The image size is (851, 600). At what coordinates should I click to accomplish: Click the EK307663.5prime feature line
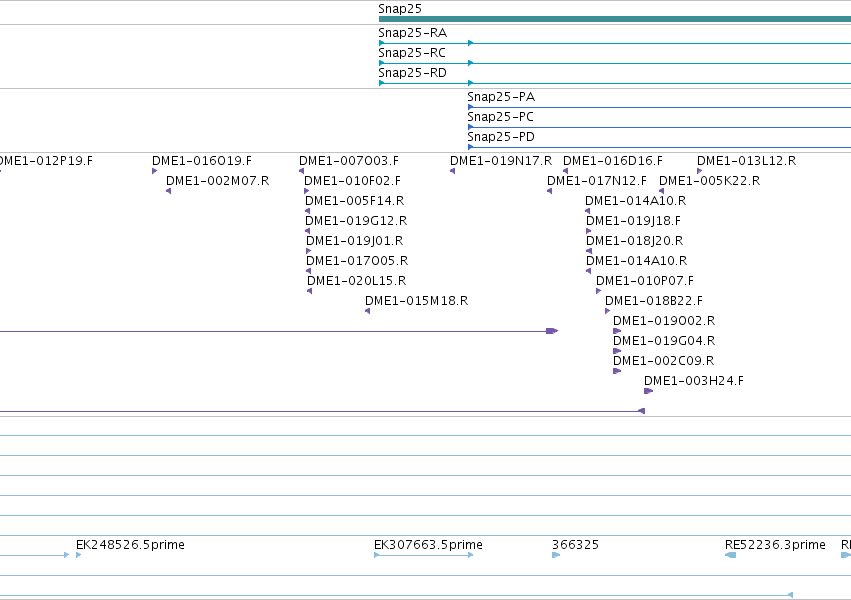[x=424, y=555]
